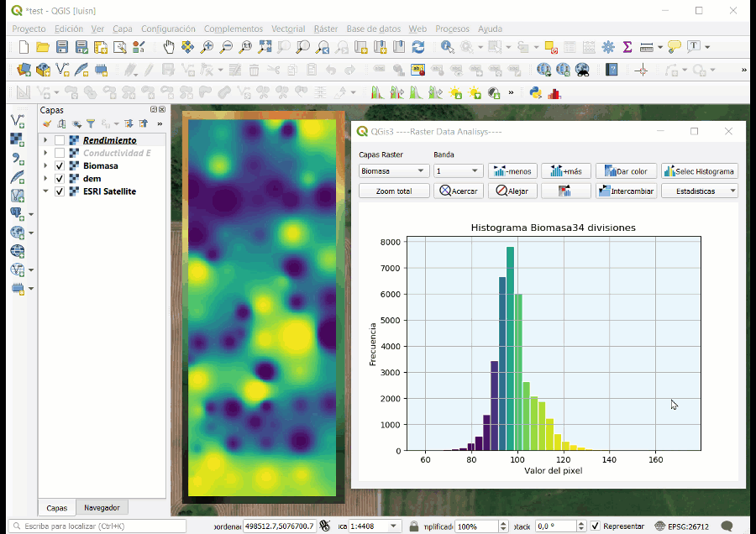Click the tallest histogram bar
The image size is (756, 534).
click(x=510, y=348)
